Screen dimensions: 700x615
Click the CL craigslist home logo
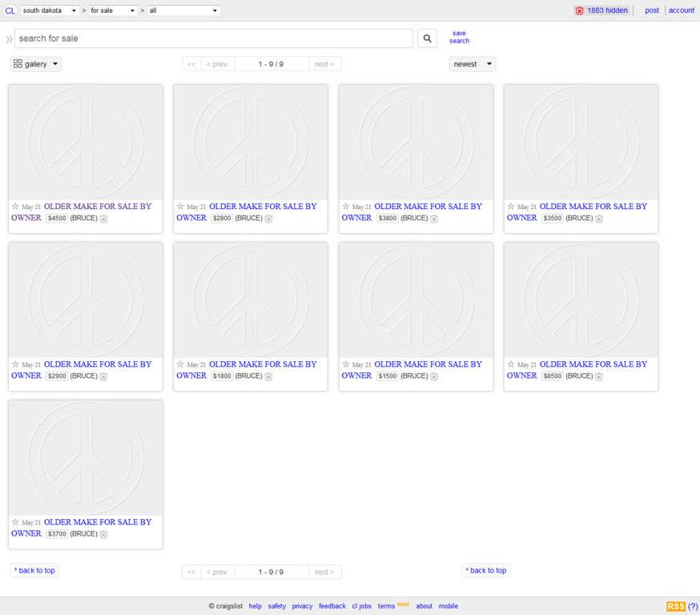click(10, 10)
